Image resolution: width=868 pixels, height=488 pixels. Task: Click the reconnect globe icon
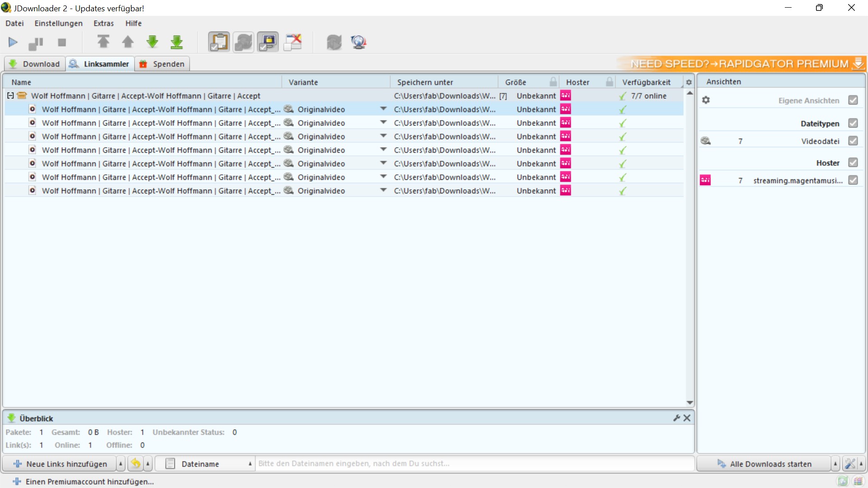[x=359, y=42]
